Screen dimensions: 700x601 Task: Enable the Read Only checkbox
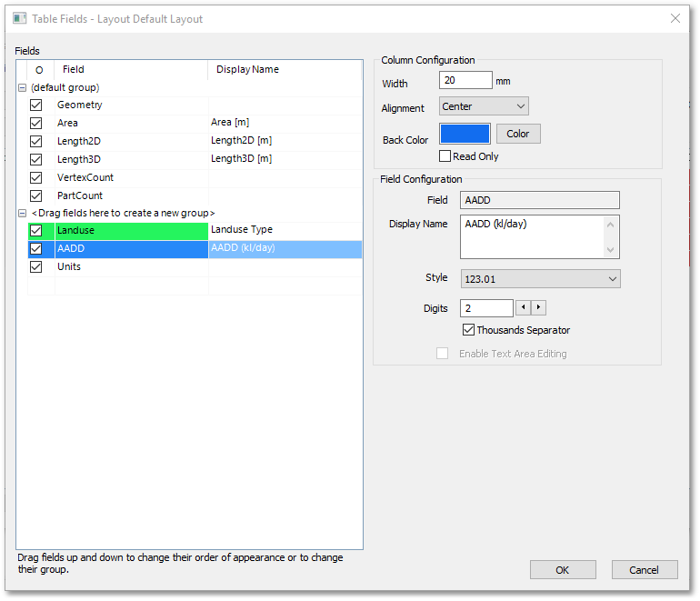pos(445,155)
